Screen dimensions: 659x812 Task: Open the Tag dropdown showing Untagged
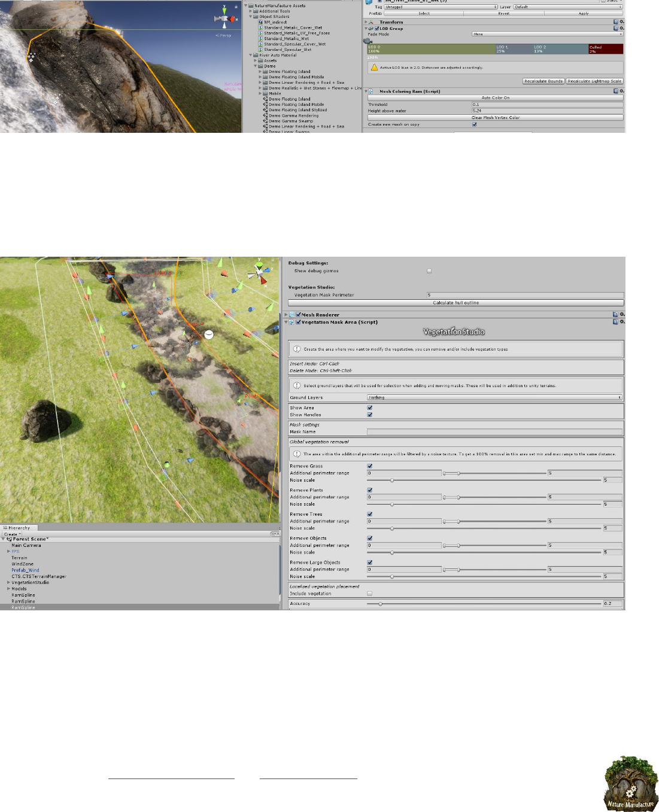[x=441, y=7]
